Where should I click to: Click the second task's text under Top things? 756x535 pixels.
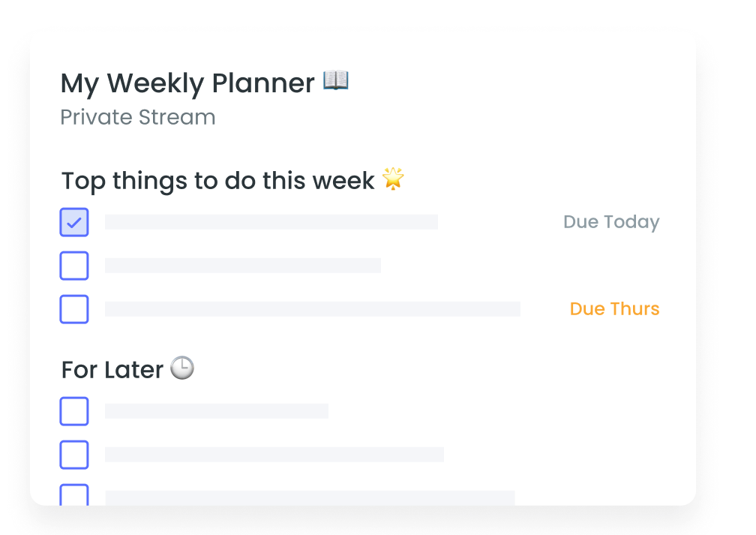(x=243, y=266)
